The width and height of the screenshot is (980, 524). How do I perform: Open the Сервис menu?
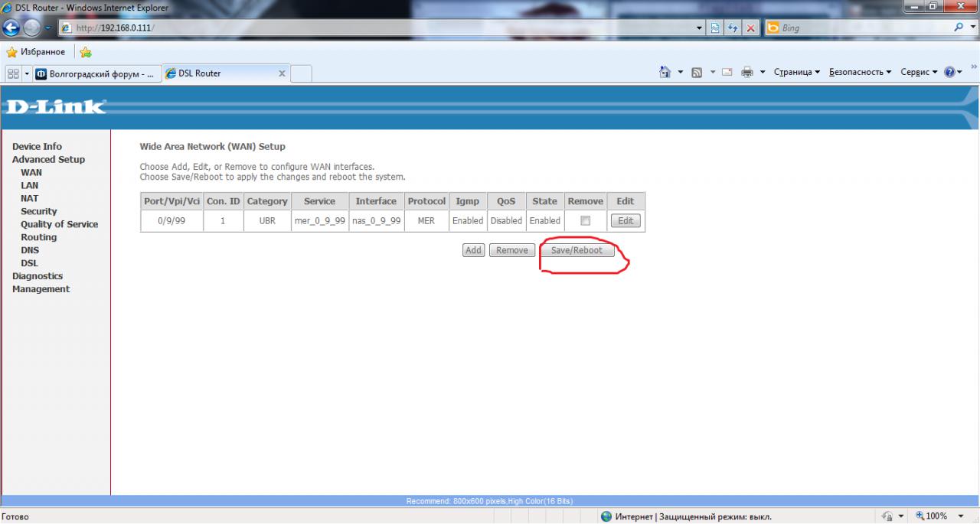[x=919, y=72]
